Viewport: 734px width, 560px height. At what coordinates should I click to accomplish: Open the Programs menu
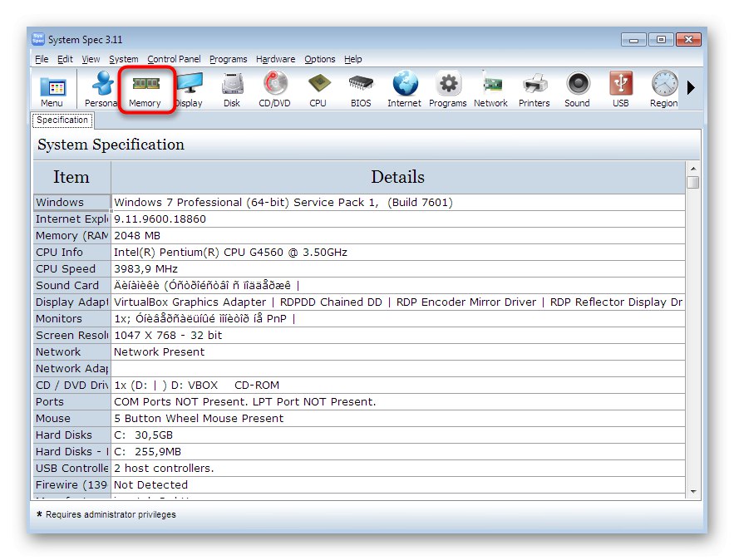pyautogui.click(x=229, y=59)
